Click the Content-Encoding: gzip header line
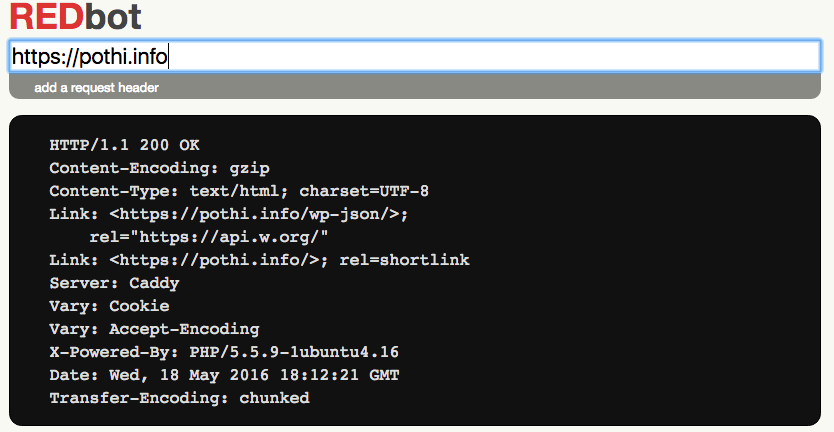Screen dimensions: 834x432 [x=160, y=168]
